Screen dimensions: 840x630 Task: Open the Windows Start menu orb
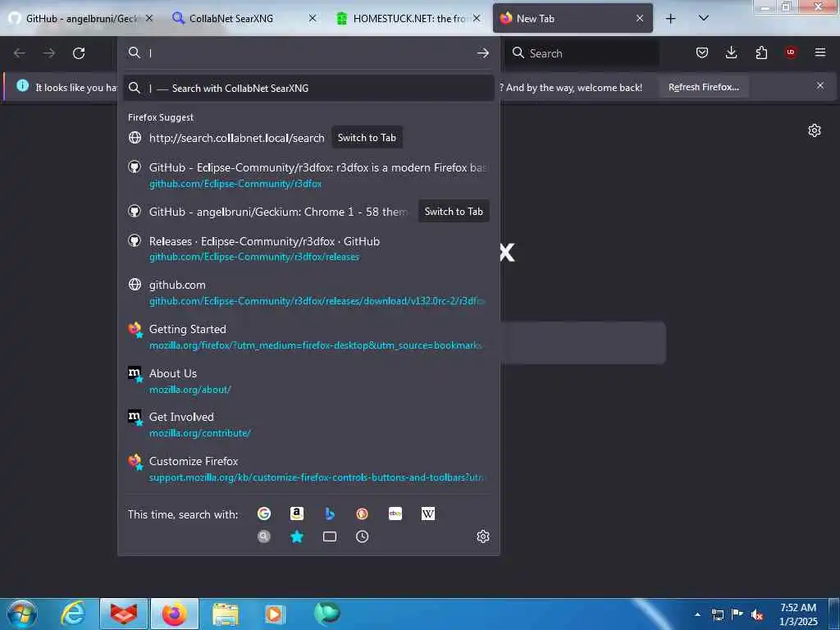pos(22,614)
